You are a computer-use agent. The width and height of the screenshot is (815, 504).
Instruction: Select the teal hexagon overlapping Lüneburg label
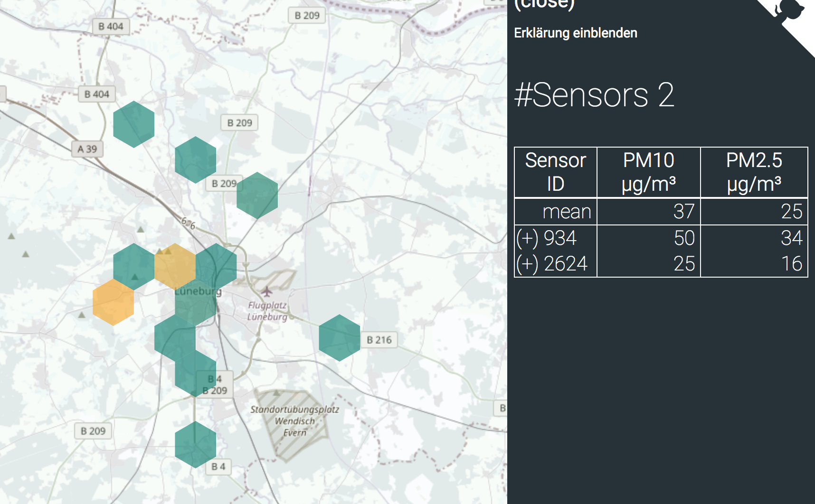coord(196,302)
